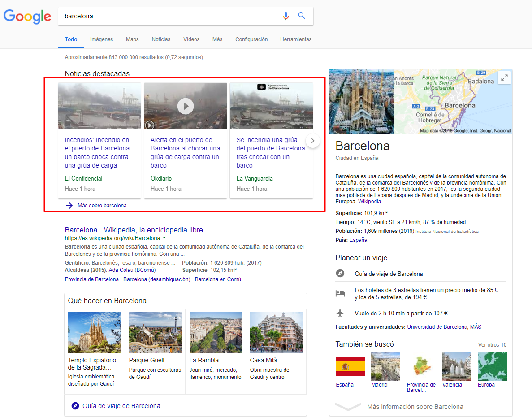The height and width of the screenshot is (417, 532).
Task: Open BComú link
Action: click(145, 270)
